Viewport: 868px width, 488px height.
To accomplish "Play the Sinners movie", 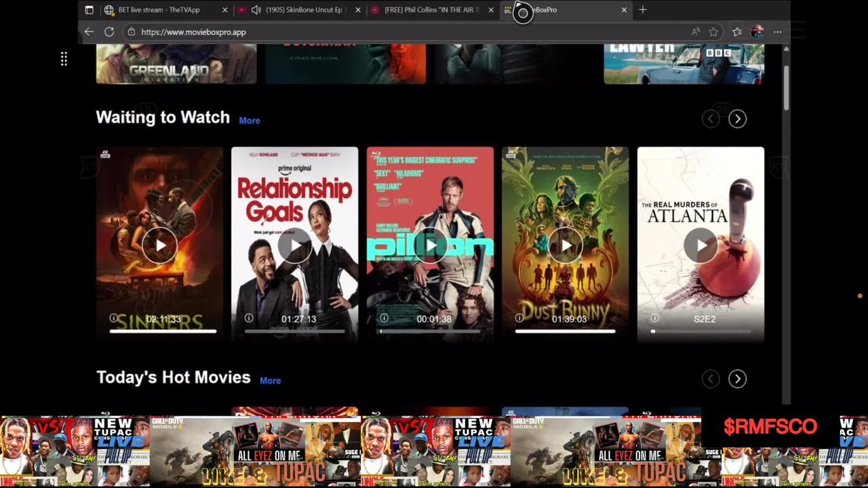I will (x=159, y=245).
